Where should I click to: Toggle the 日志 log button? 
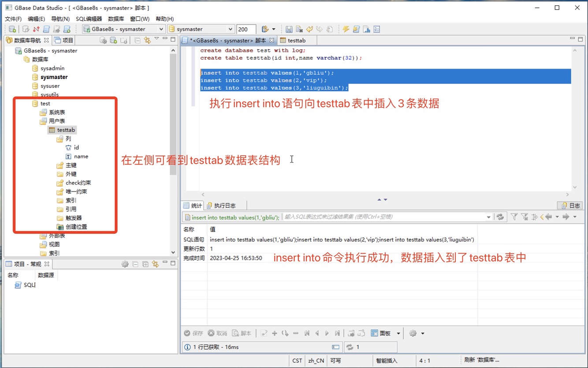pyautogui.click(x=570, y=206)
